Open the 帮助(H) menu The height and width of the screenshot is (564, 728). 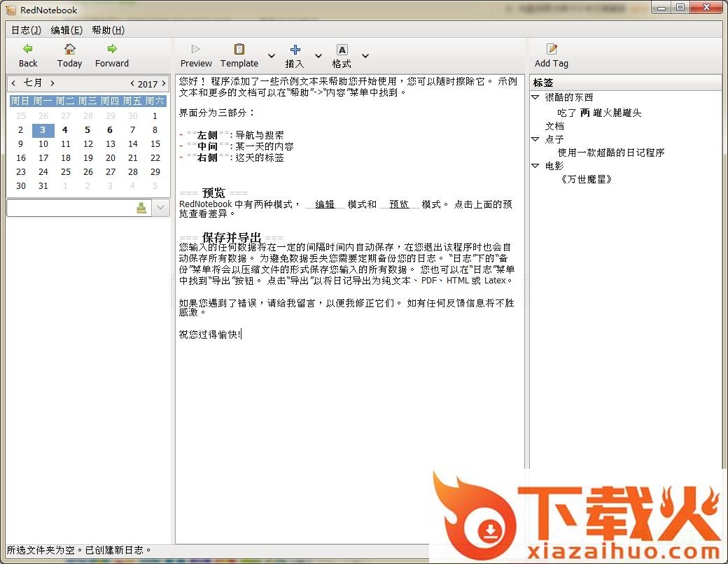pyautogui.click(x=108, y=30)
